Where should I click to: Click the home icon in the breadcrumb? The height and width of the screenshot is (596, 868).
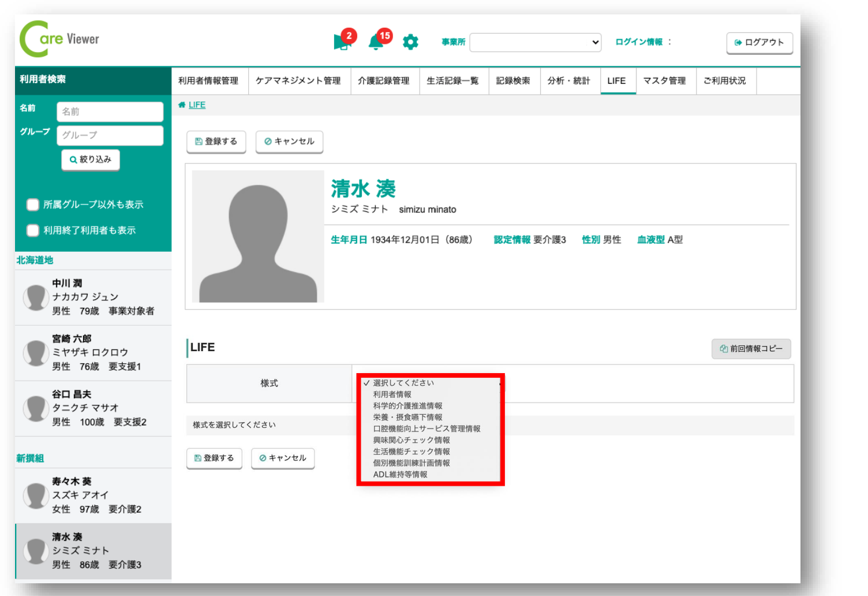point(182,105)
